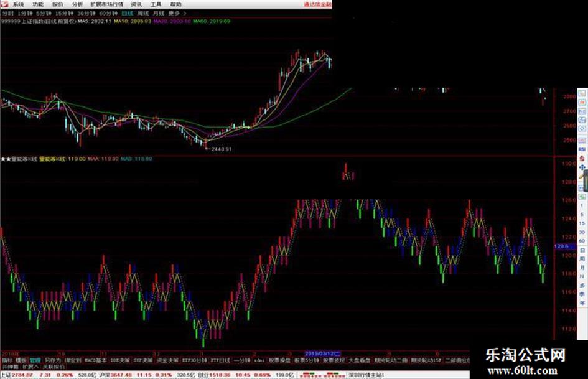Click the date marker 2019/03/12
This screenshot has width=588, height=379.
click(x=322, y=353)
